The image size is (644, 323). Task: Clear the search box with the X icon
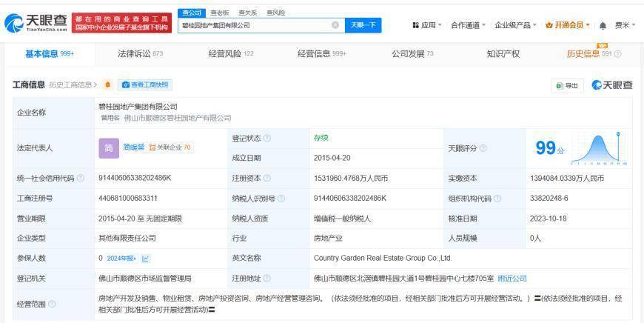point(335,25)
